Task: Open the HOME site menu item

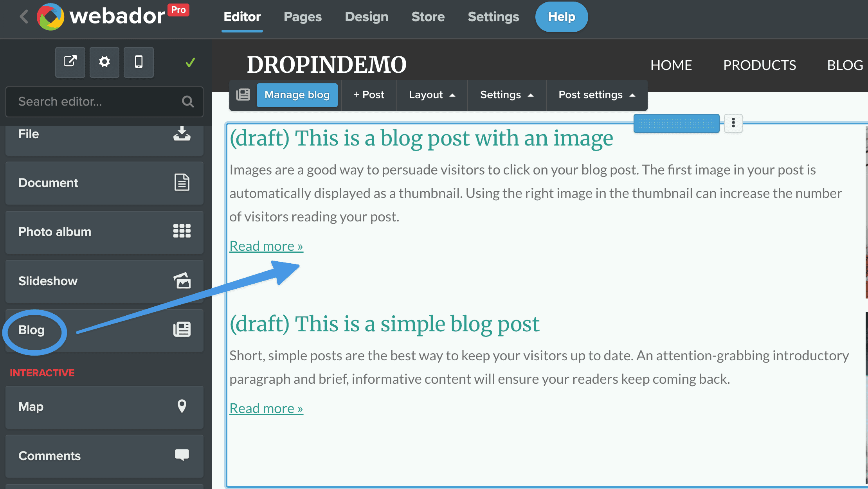Action: click(671, 65)
